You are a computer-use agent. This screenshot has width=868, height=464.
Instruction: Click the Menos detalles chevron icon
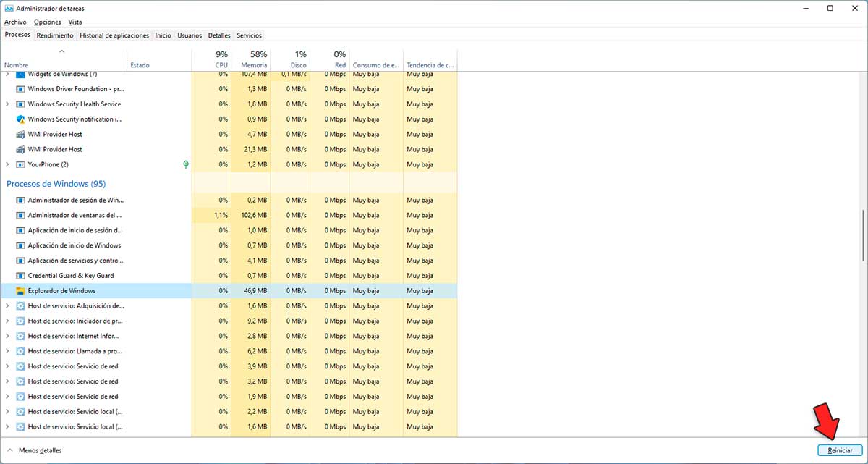pos(9,450)
